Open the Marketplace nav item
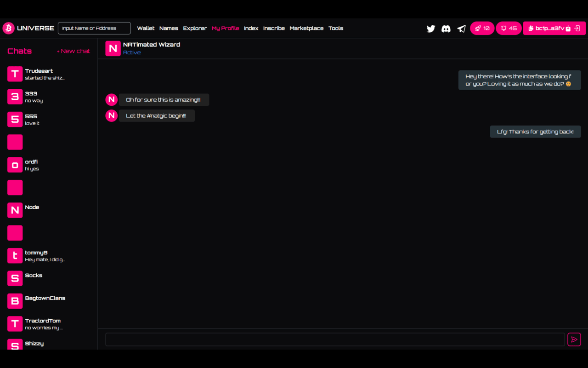This screenshot has height=368, width=588. click(x=306, y=29)
